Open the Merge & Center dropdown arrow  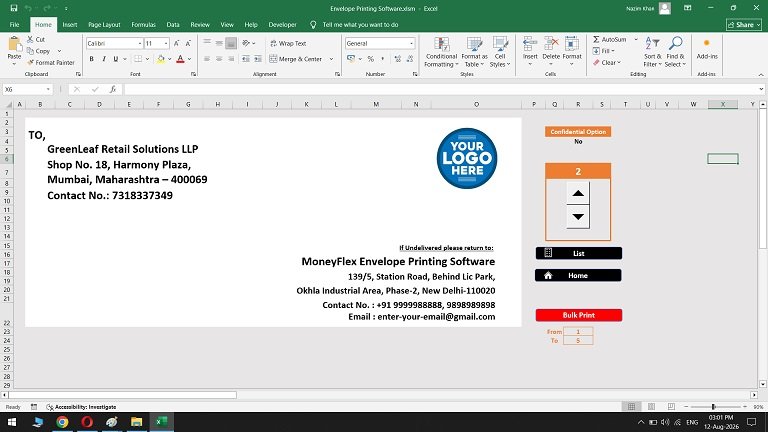332,59
